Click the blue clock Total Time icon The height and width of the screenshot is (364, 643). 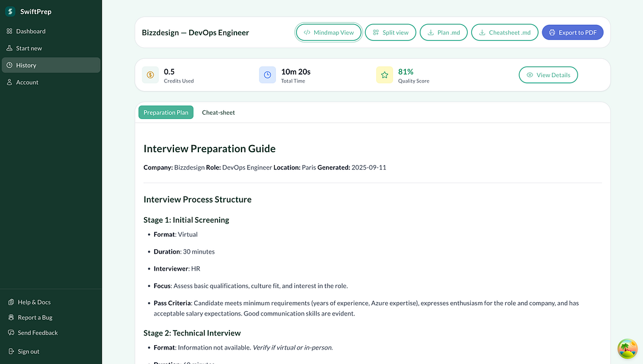pos(267,74)
